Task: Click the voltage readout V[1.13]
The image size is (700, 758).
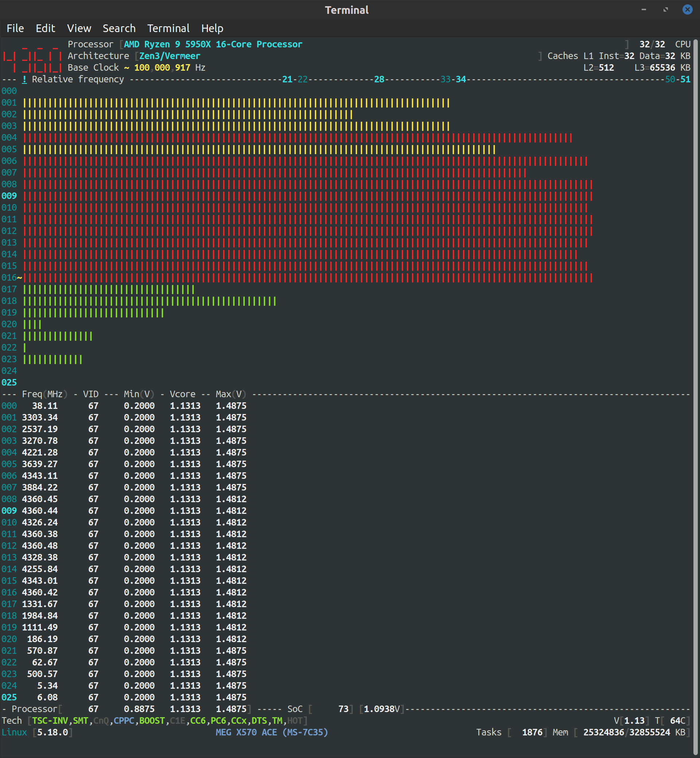Action: pos(631,720)
